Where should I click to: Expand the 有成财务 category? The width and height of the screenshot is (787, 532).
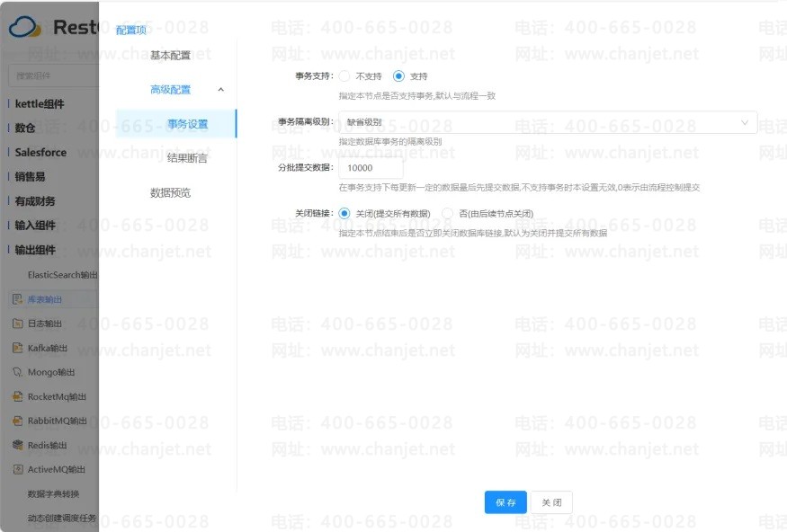tap(35, 200)
